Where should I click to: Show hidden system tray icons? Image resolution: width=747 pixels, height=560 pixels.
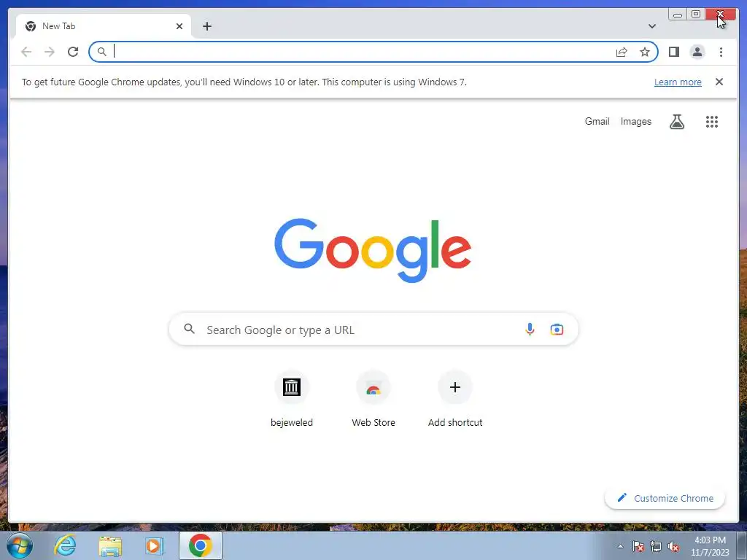620,546
